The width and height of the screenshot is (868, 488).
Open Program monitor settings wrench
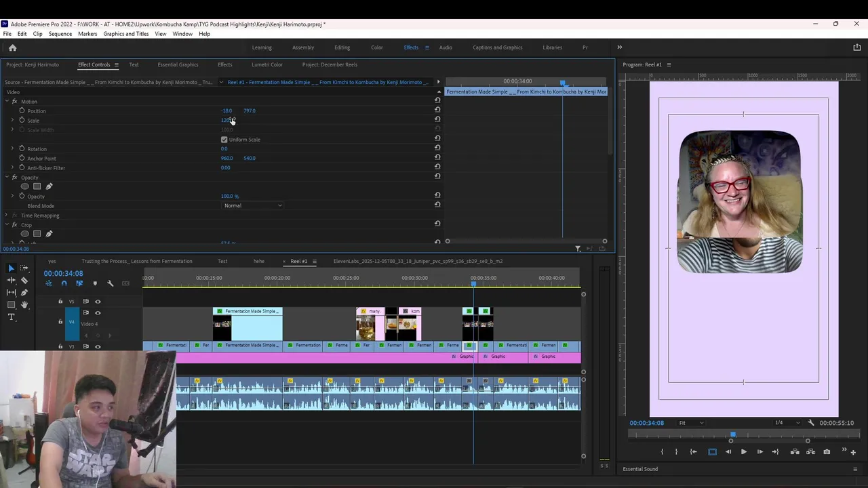coord(811,422)
